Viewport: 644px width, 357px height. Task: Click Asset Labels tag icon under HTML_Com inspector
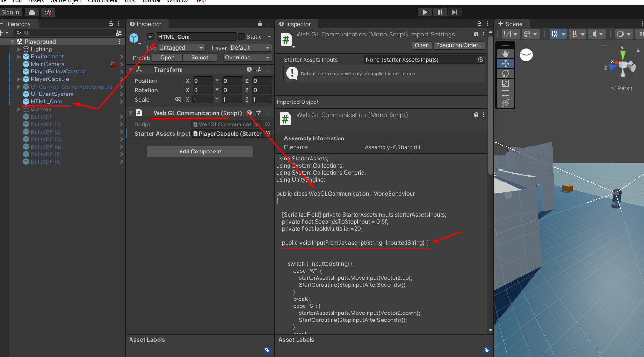tap(267, 350)
